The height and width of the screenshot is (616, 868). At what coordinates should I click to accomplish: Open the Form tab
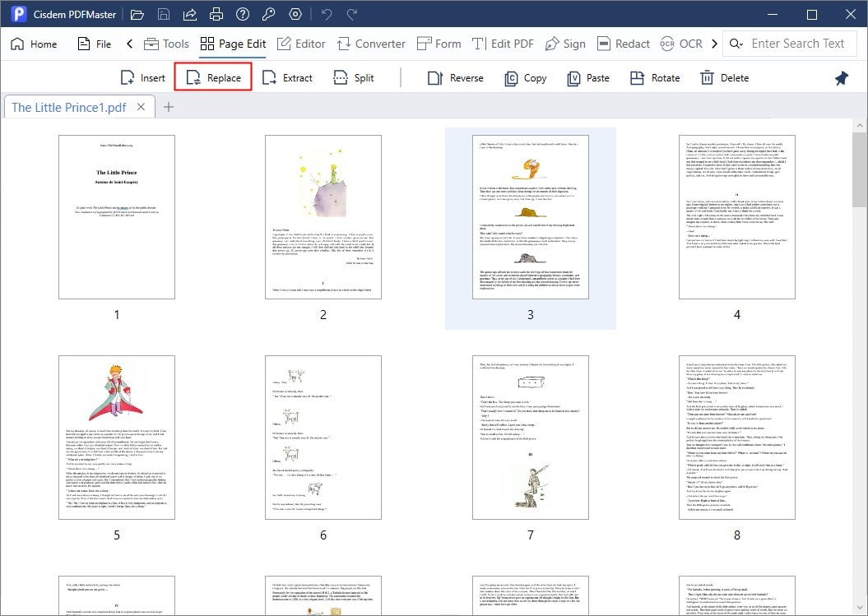439,44
